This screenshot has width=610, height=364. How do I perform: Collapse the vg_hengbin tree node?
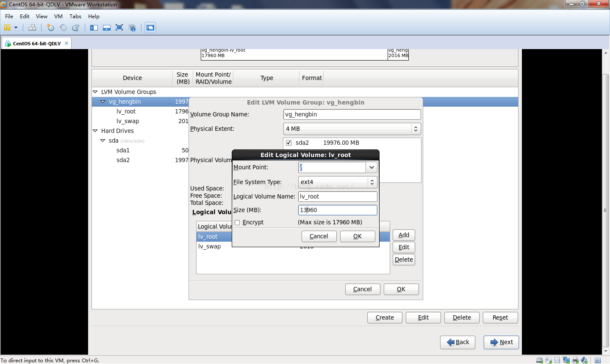(103, 102)
